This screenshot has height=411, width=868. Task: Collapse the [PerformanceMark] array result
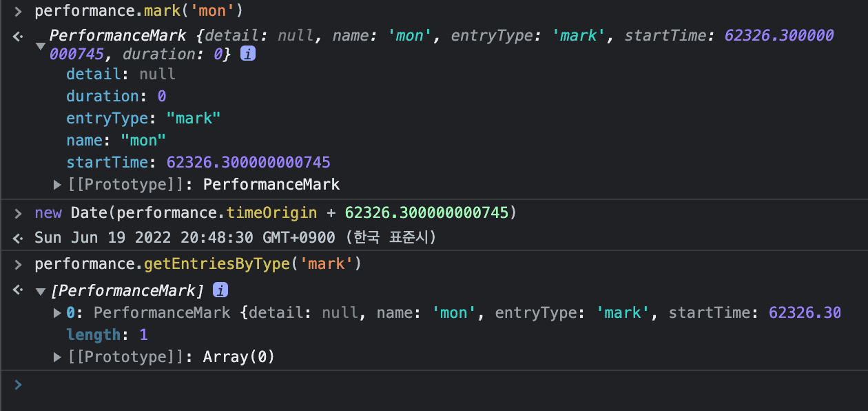pos(41,291)
